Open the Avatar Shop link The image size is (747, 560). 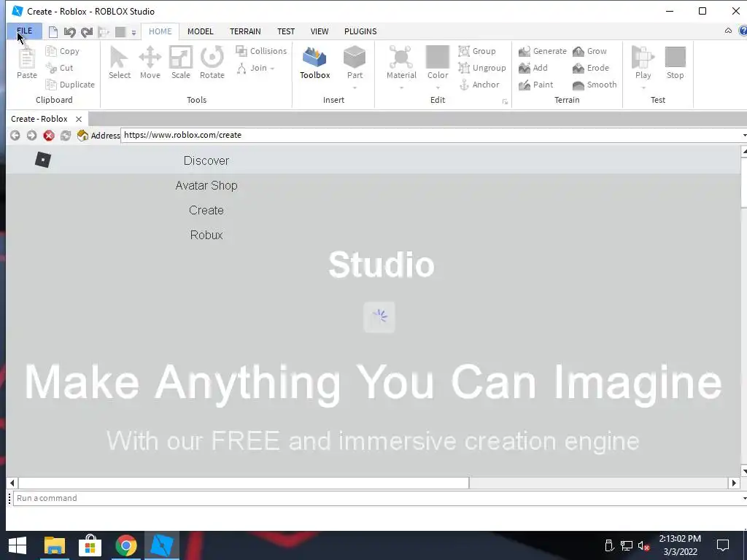pyautogui.click(x=206, y=186)
